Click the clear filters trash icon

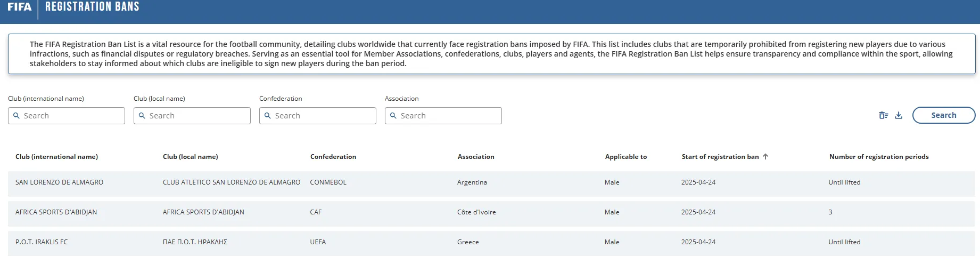(883, 115)
